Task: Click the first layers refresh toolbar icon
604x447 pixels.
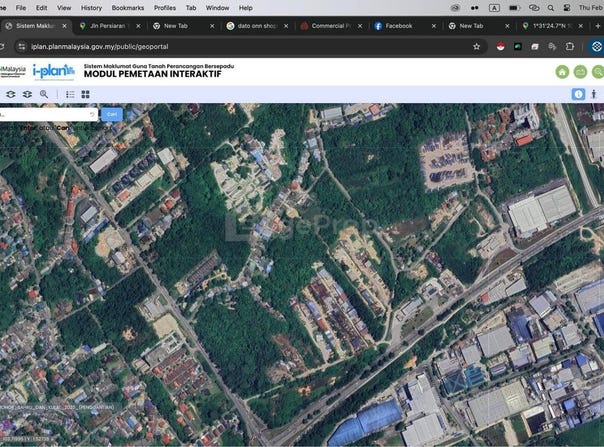Action: pyautogui.click(x=11, y=94)
